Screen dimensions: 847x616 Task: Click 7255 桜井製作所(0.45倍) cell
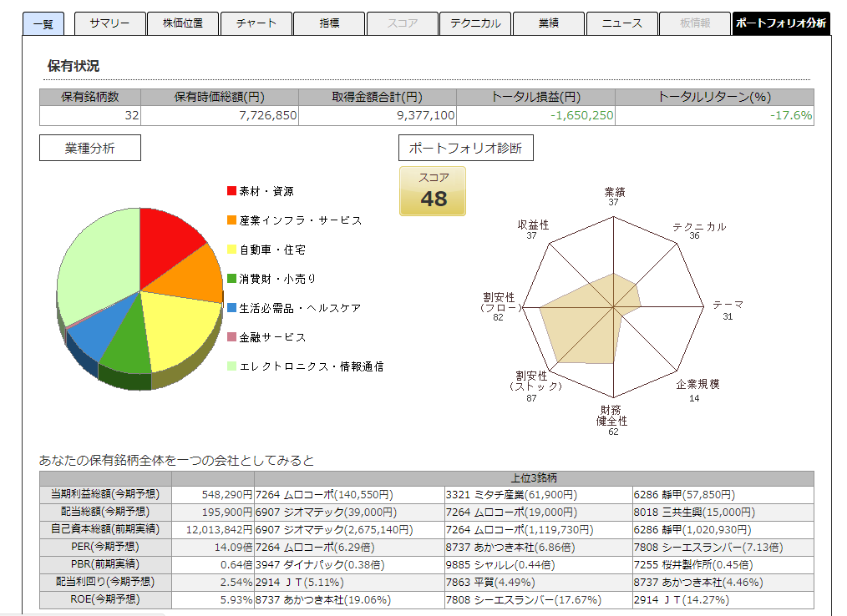723,565
